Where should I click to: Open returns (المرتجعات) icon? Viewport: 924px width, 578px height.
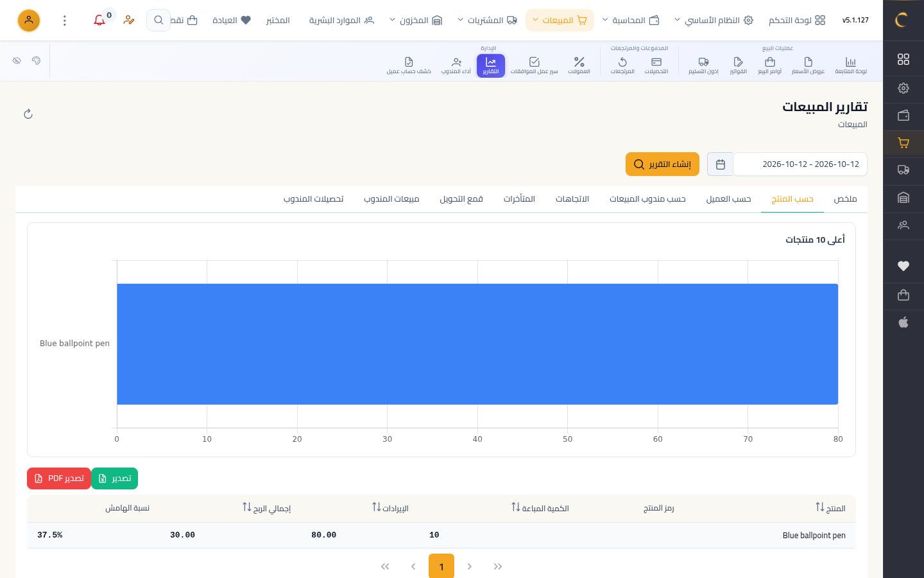tap(622, 65)
